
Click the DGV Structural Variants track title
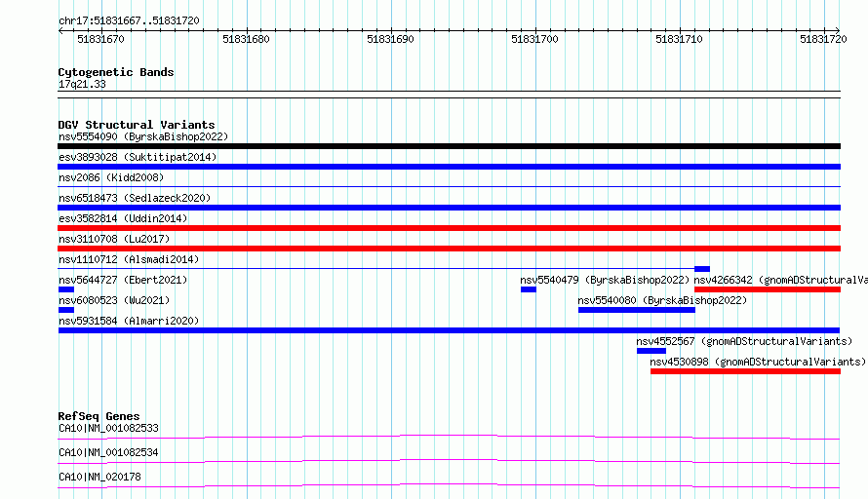[137, 125]
